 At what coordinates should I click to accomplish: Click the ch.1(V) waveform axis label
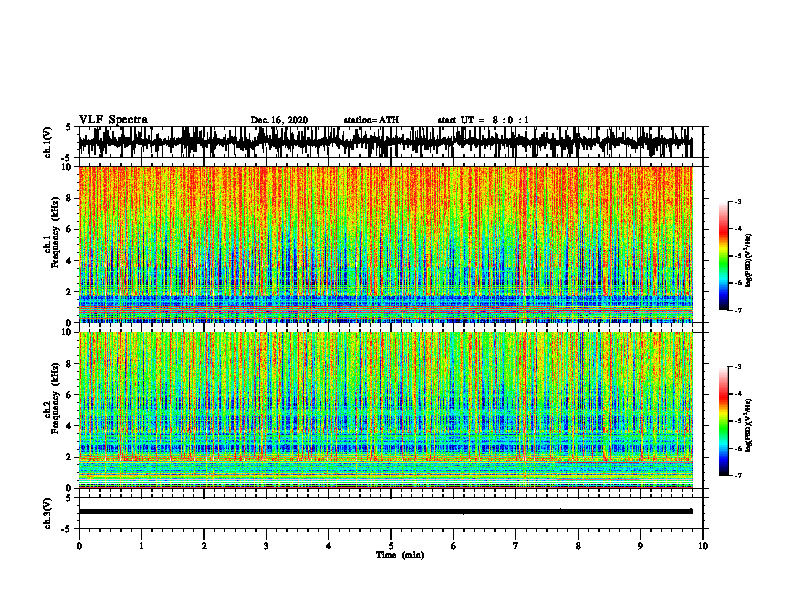(x=48, y=142)
